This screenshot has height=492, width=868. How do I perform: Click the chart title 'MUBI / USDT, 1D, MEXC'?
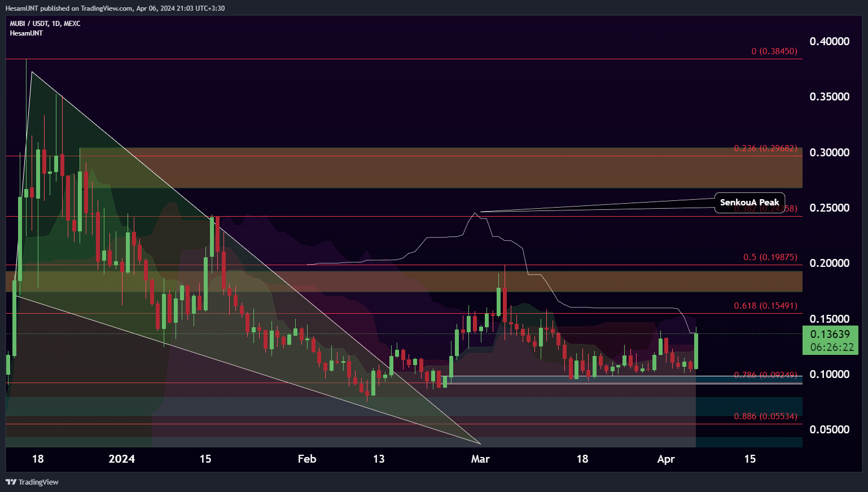(x=45, y=24)
